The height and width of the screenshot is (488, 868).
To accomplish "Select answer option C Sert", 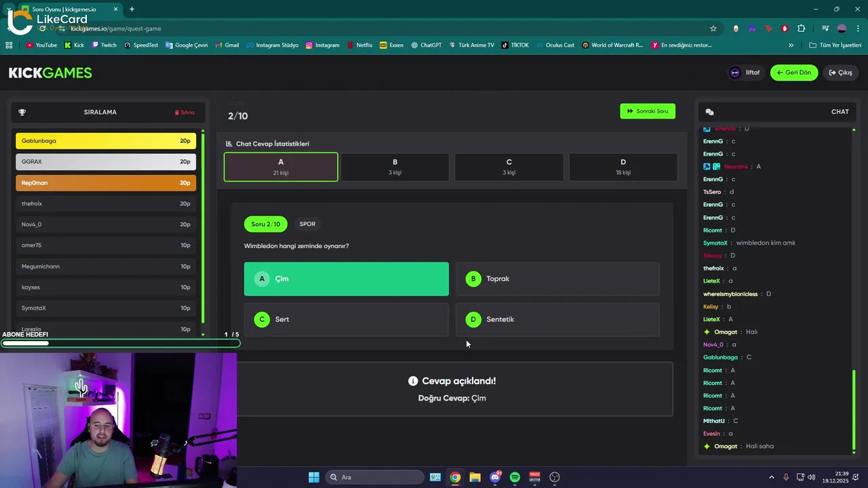I will (347, 319).
